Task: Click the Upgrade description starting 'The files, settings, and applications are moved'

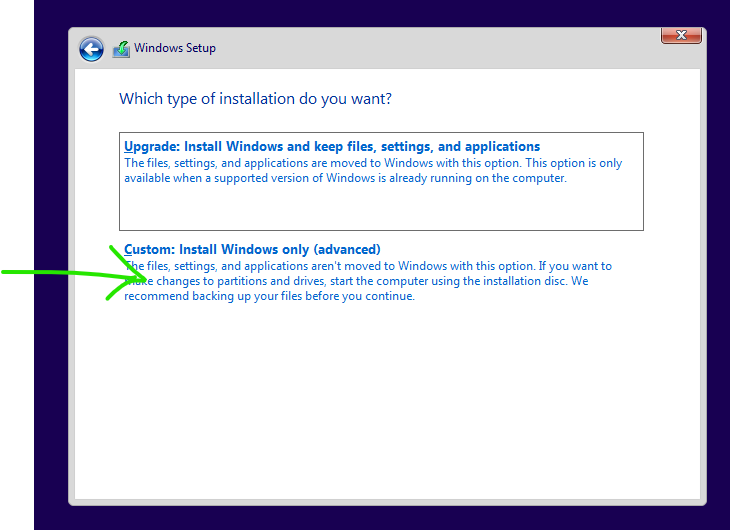Action: click(373, 170)
